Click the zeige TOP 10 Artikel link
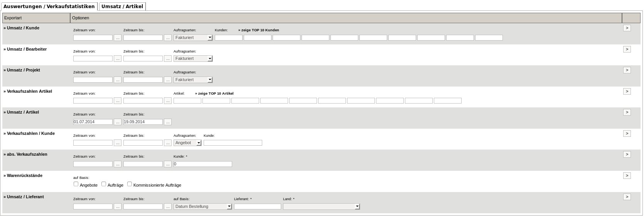 coord(214,94)
